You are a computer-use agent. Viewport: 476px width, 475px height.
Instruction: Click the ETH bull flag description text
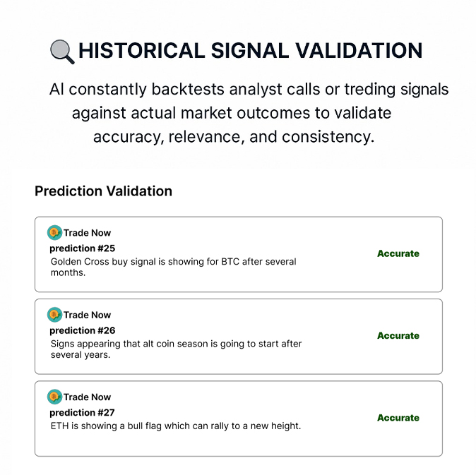pyautogui.click(x=176, y=426)
